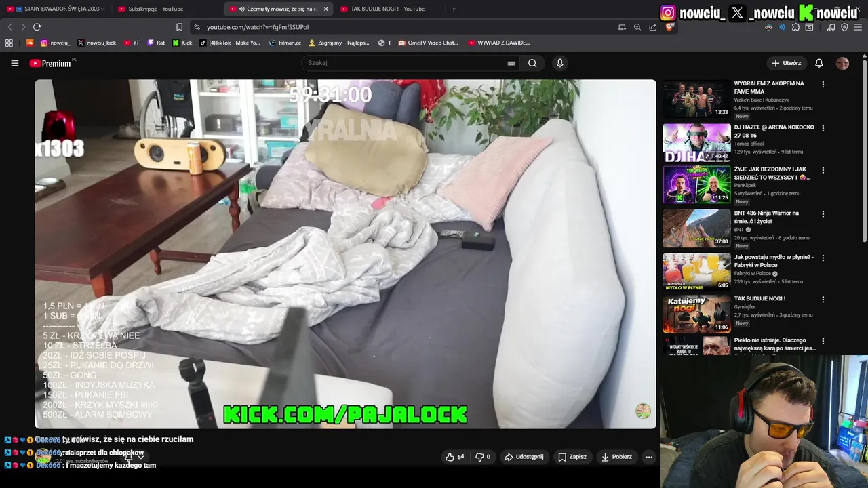Open the Rat Twitch bookmark
Viewport: 868px width, 488px height.
(156, 43)
